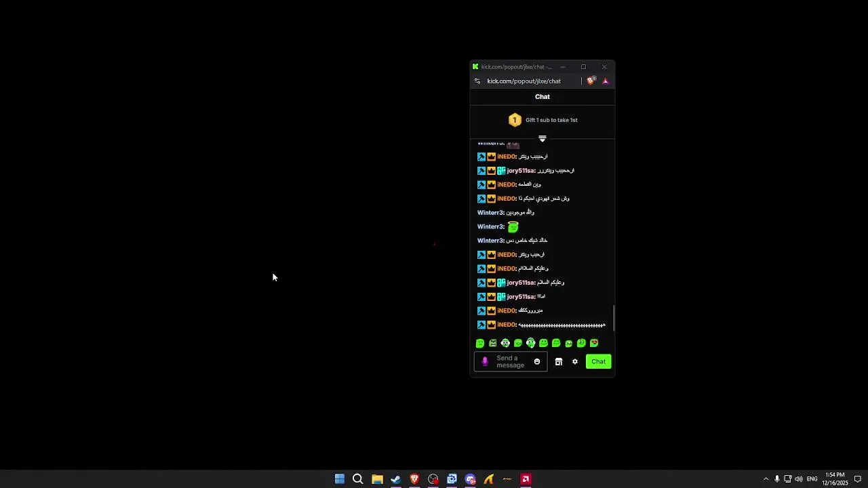The width and height of the screenshot is (868, 488).
Task: Click the kick.com/popout/jlxe/chat address bar URL
Action: click(x=524, y=81)
